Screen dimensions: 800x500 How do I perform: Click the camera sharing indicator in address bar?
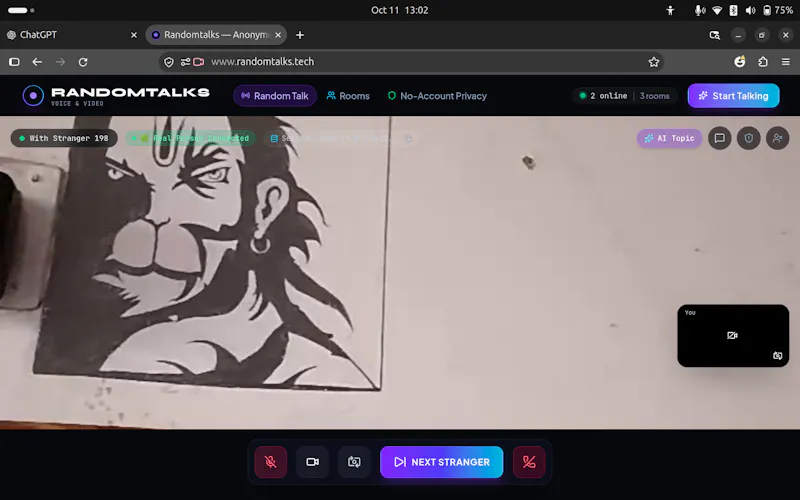tap(198, 62)
